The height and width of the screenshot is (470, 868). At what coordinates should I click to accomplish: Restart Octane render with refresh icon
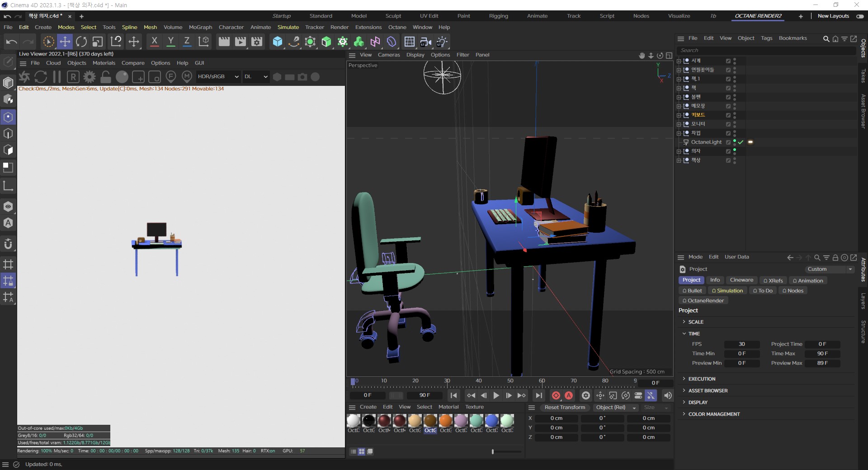pos(41,76)
